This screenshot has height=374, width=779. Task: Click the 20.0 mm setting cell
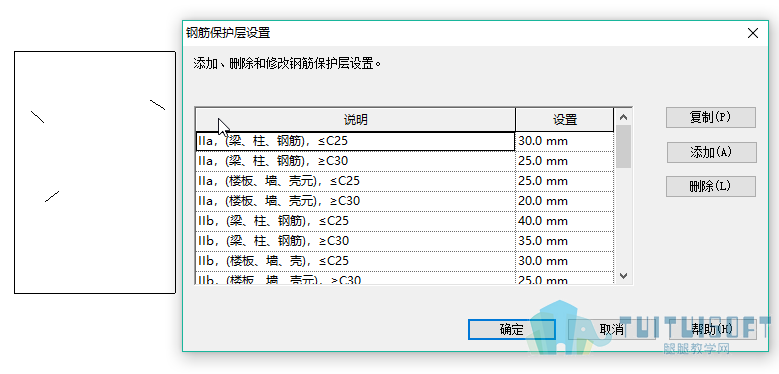click(565, 201)
